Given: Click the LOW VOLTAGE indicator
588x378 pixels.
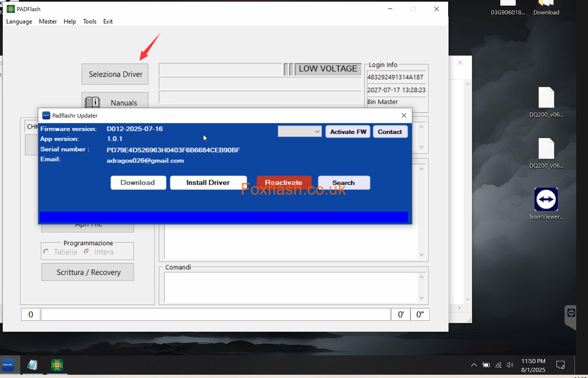Looking at the screenshot, I should tap(328, 69).
